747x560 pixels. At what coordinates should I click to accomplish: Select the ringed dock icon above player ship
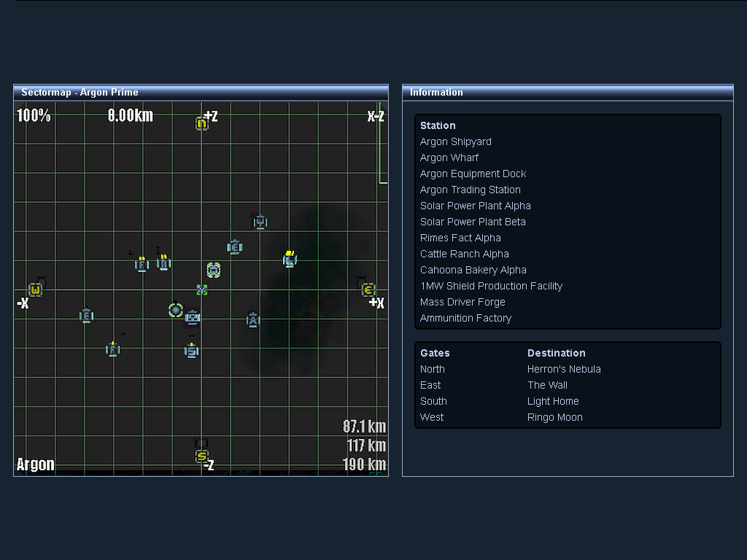[214, 271]
